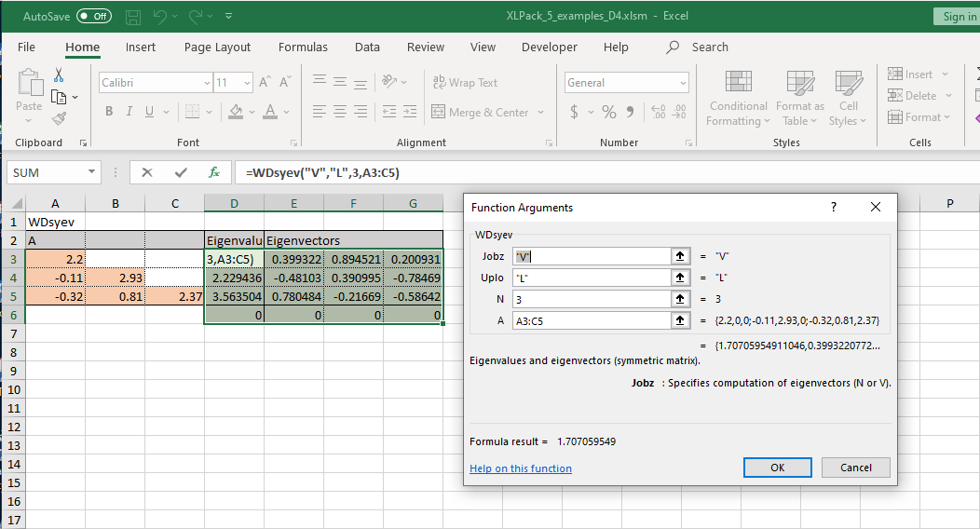Open the Font Color dropdown arrow
This screenshot has height=529, width=980.
[x=287, y=113]
